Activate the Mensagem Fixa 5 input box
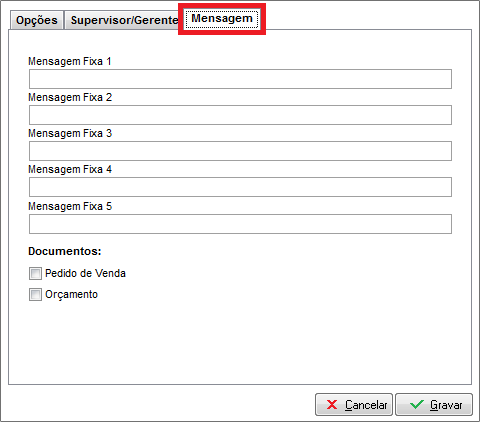The image size is (480, 422). tap(240, 224)
